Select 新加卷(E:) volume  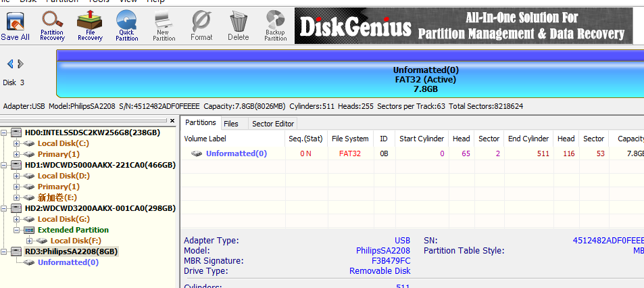(x=57, y=197)
